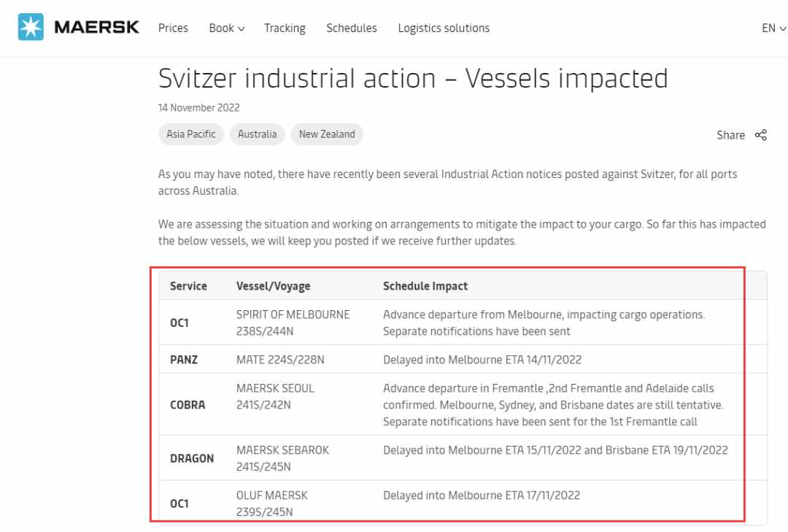Click the Share icon
The height and width of the screenshot is (532, 788).
point(761,135)
